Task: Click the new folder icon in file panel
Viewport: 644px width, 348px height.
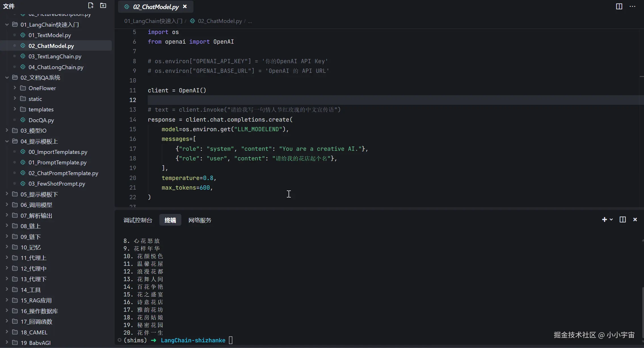Action: click(x=103, y=6)
